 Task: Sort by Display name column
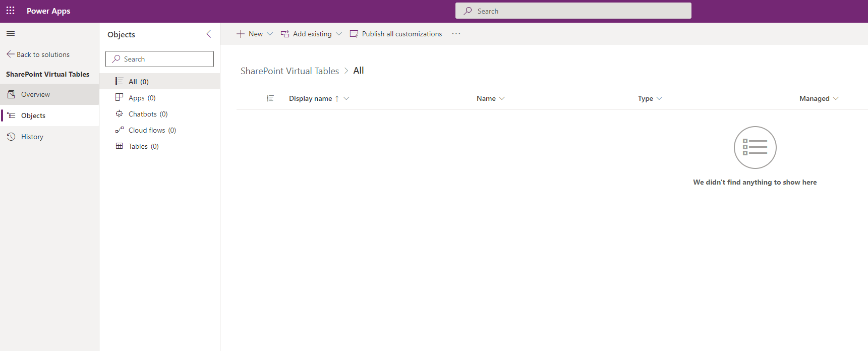pyautogui.click(x=310, y=98)
